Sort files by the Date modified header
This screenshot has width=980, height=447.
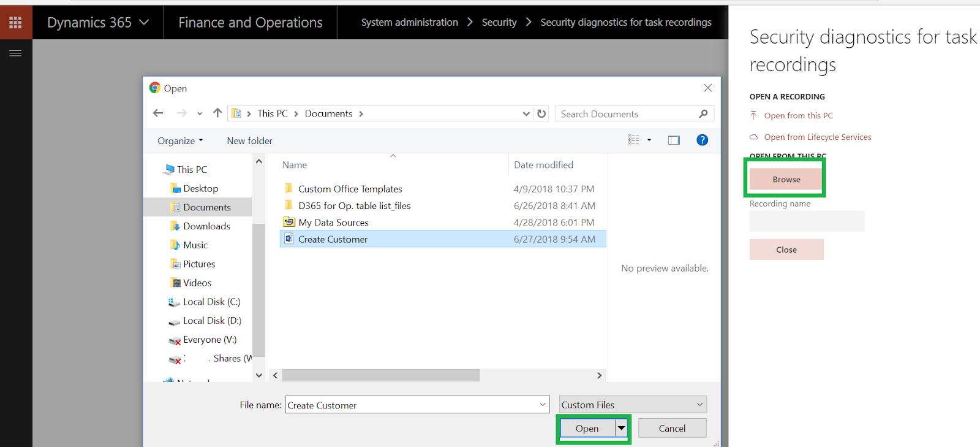pyautogui.click(x=544, y=164)
